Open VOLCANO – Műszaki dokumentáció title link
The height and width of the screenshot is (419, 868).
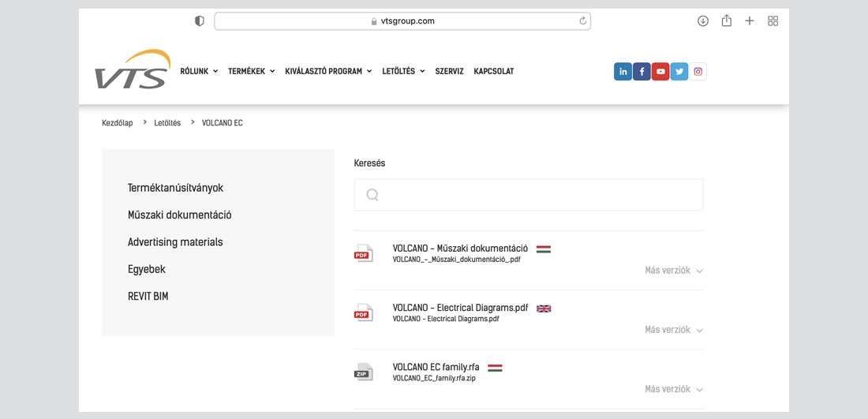pos(460,249)
